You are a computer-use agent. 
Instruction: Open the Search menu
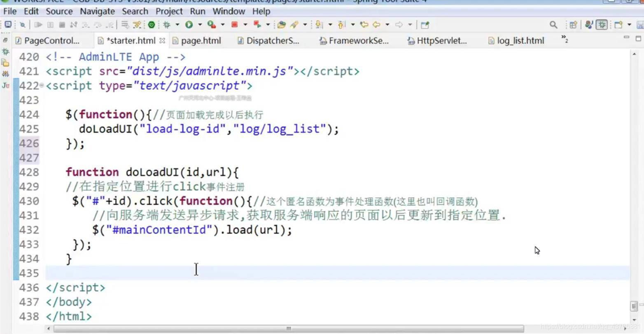[x=135, y=11]
